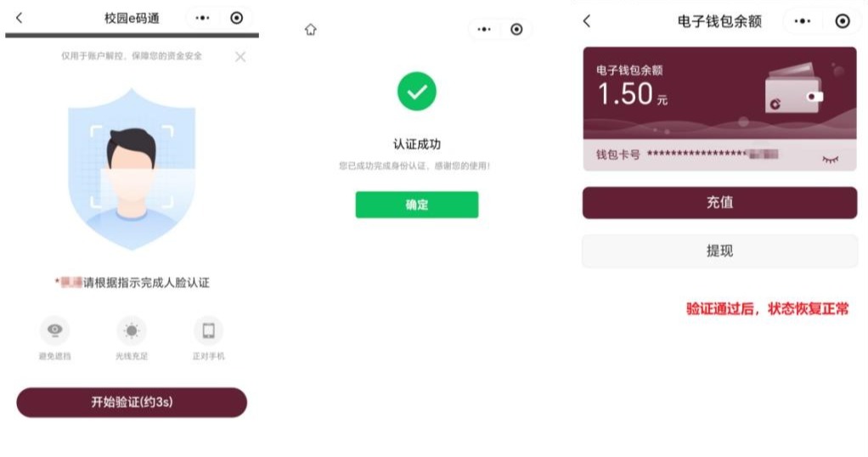Tap the 提现 withdraw button

719,251
